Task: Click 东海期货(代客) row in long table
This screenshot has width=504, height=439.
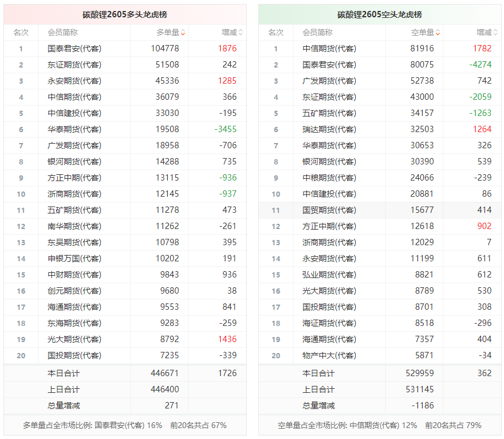Action: (x=125, y=323)
